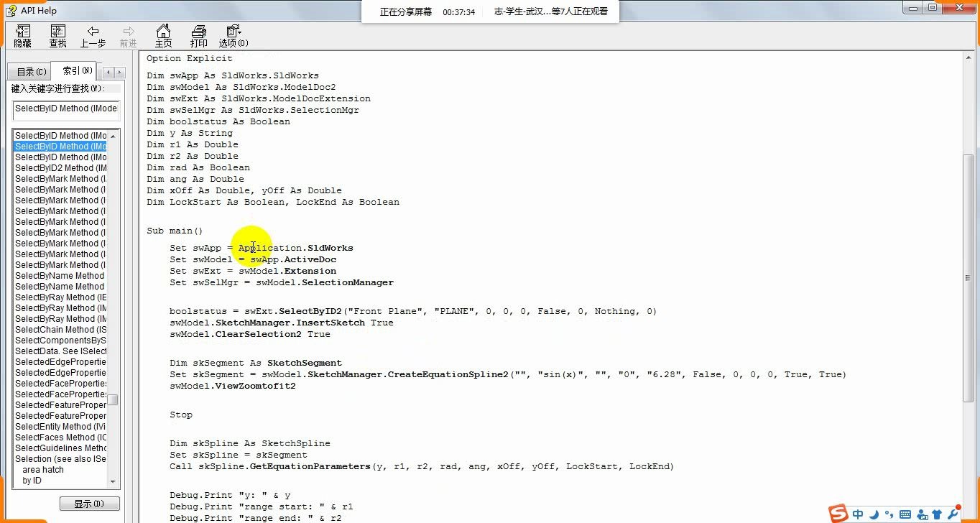Select the SelectGuidelines Method index entry

click(x=61, y=448)
